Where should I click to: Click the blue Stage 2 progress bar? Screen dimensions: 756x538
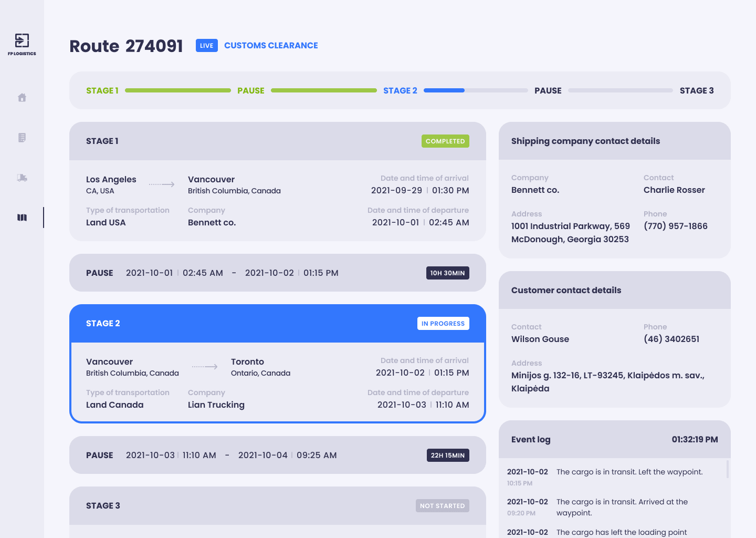click(444, 90)
